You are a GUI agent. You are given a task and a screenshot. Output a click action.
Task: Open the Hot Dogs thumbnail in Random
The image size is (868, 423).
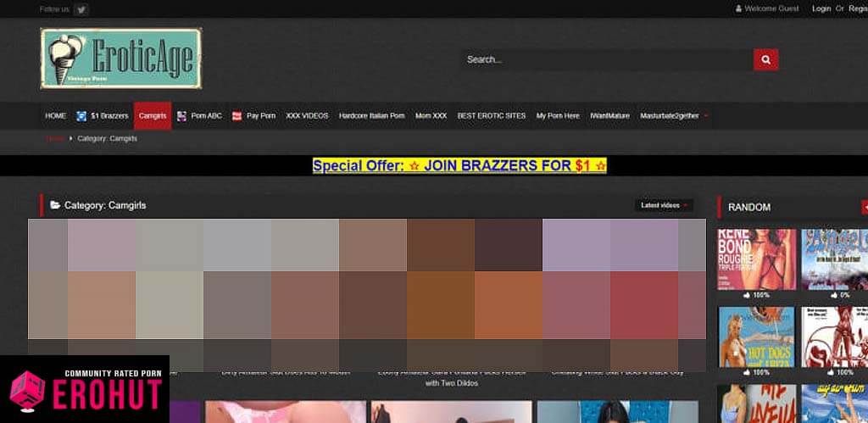(x=757, y=337)
